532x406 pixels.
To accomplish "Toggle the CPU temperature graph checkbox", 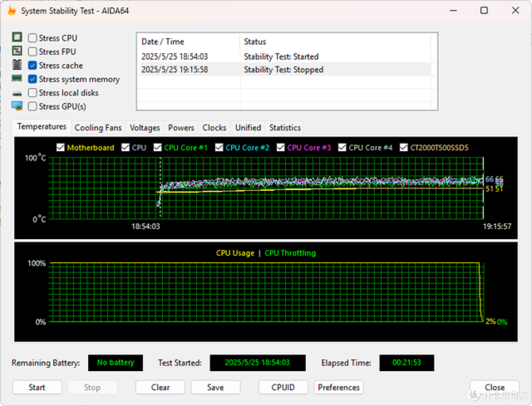I will 125,148.
